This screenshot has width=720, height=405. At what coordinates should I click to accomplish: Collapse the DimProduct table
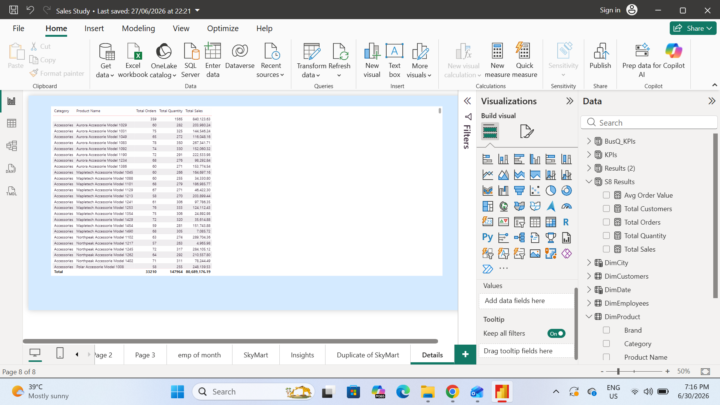589,316
